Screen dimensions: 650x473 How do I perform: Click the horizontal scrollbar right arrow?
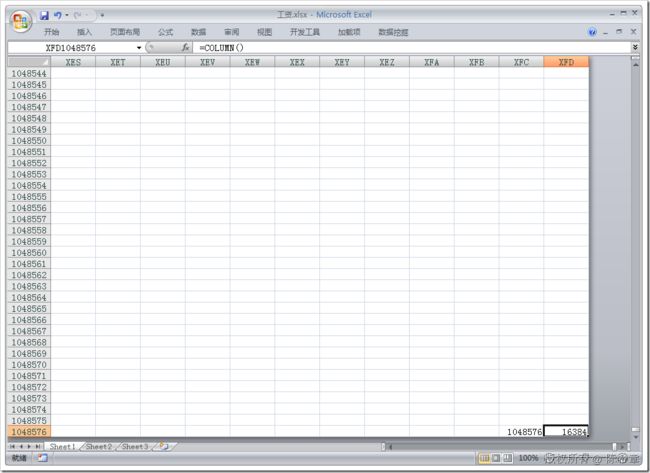coord(622,447)
